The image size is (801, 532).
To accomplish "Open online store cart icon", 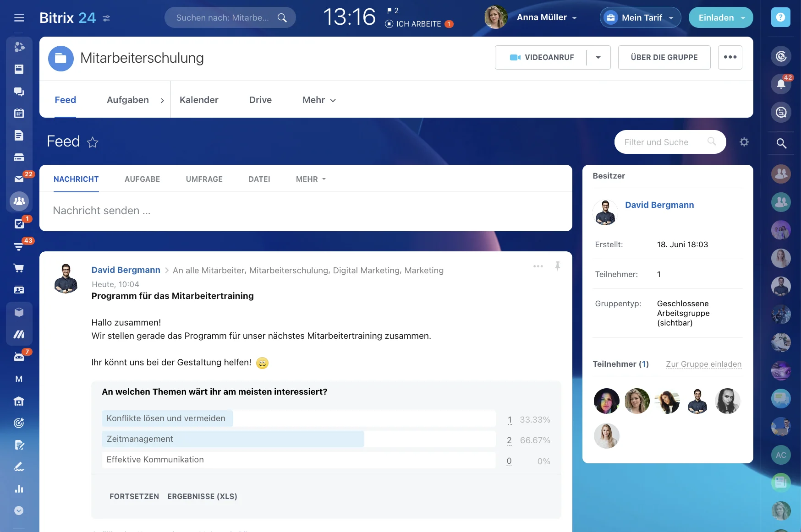I will tap(19, 268).
